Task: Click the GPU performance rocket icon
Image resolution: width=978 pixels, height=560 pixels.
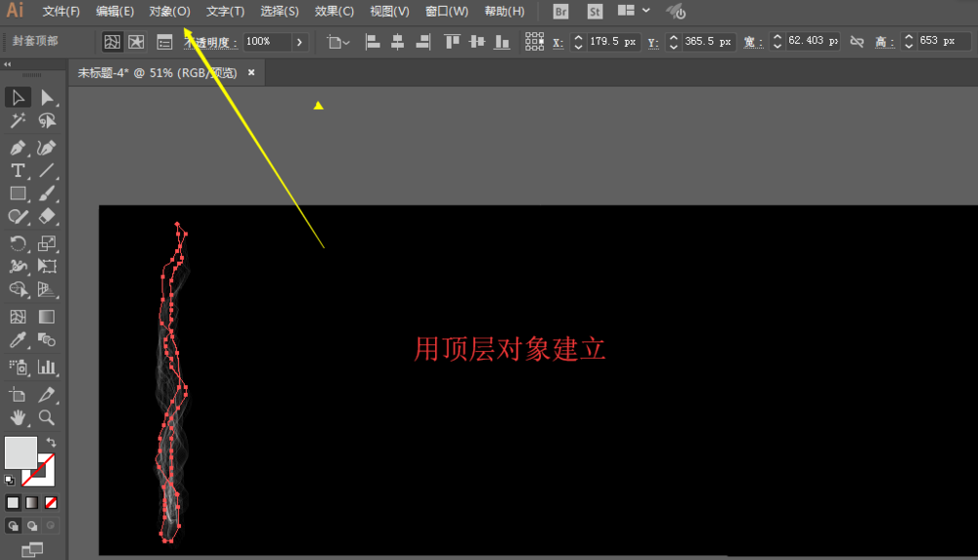Action: tap(676, 11)
